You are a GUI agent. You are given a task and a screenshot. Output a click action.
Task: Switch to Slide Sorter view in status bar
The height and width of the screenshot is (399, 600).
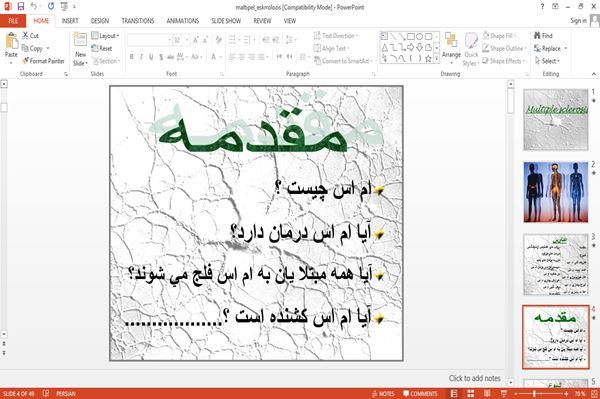tap(470, 394)
